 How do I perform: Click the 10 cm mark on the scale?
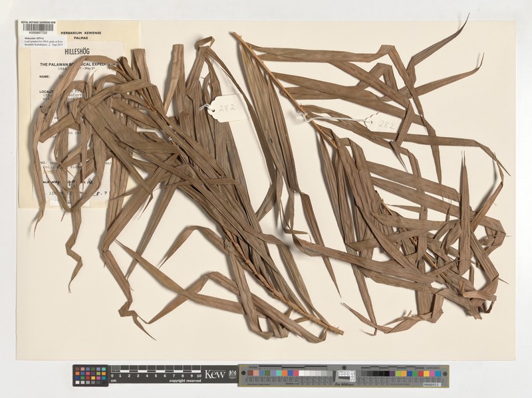(x=199, y=375)
